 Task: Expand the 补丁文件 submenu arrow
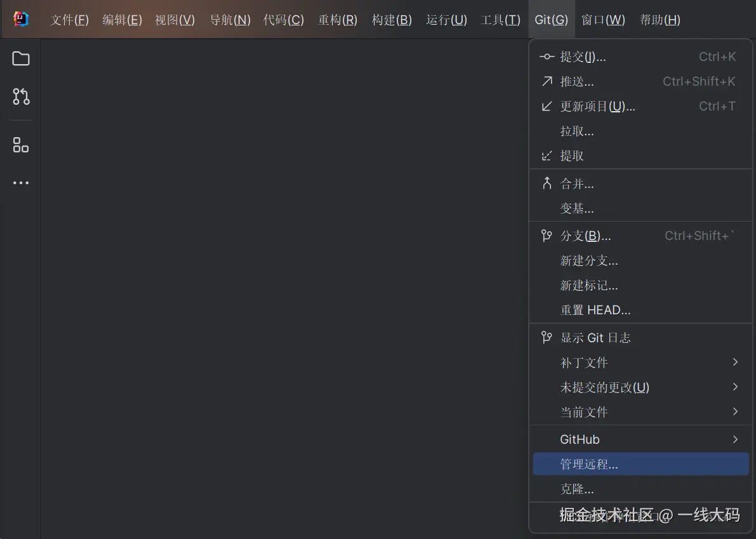(x=735, y=362)
